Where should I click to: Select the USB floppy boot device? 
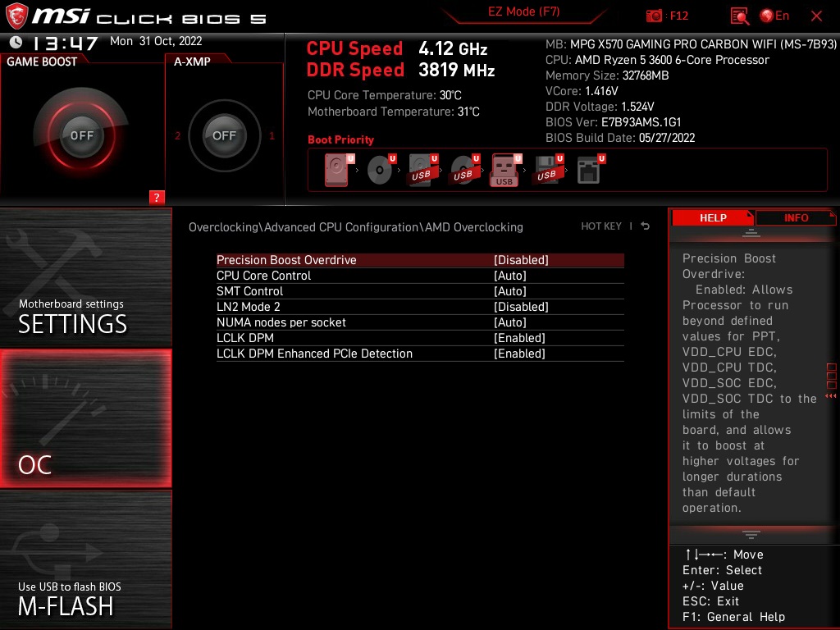(547, 170)
